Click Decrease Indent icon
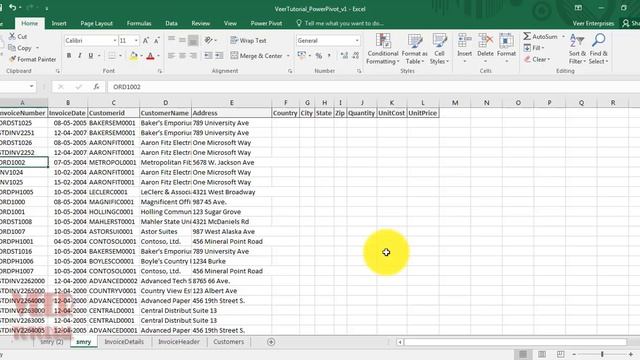 pos(208,56)
